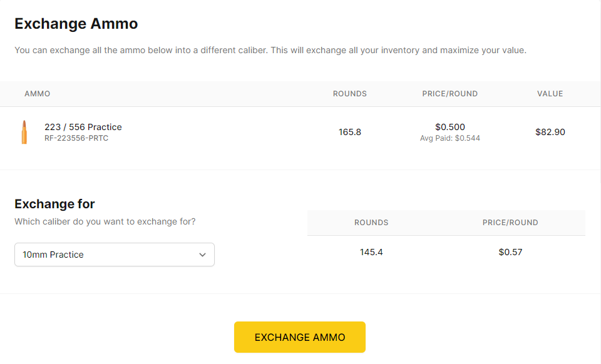The width and height of the screenshot is (601, 364).
Task: Select the 165.8 rounds value
Action: click(x=349, y=132)
